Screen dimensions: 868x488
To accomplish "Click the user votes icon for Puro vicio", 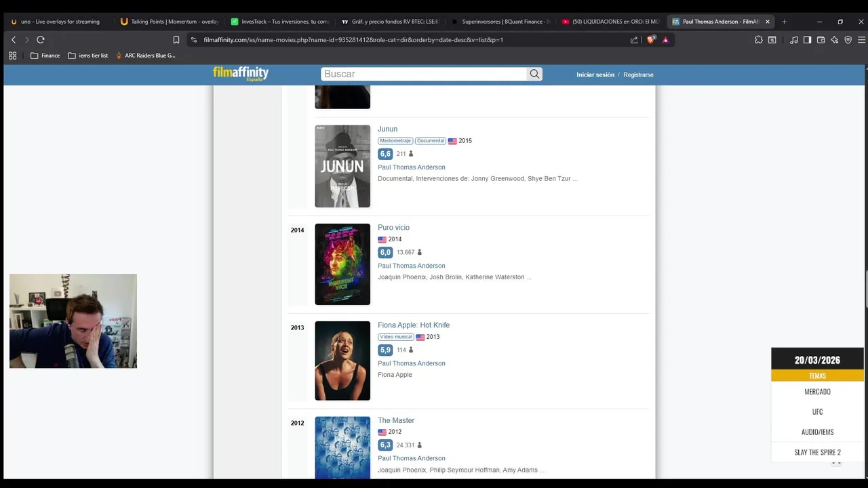I will 419,252.
